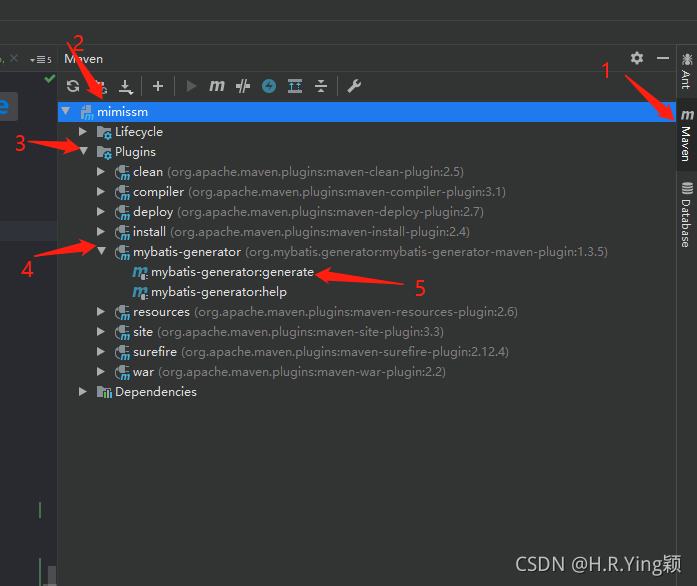Click the generate goal 'm' icon

(140, 272)
